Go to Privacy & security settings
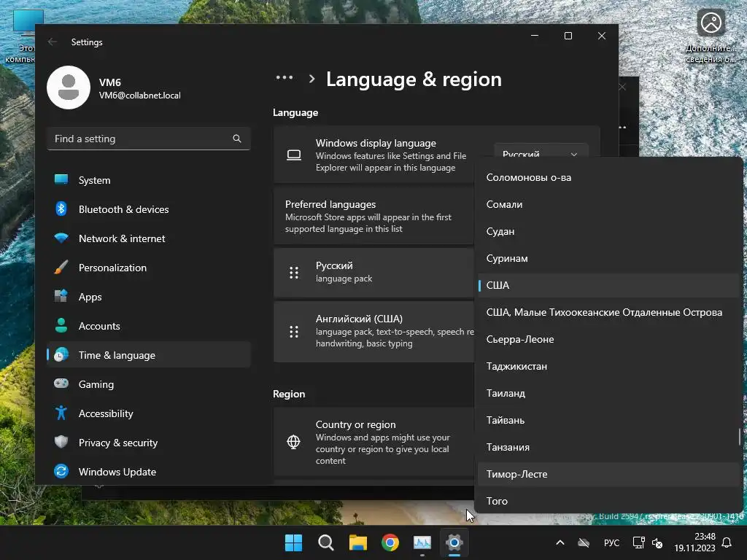 149,443
